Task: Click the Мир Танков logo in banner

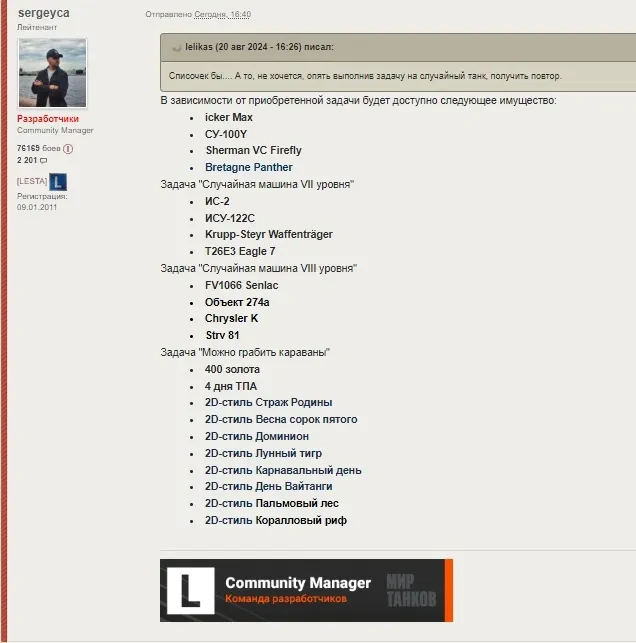Action: tap(411, 590)
